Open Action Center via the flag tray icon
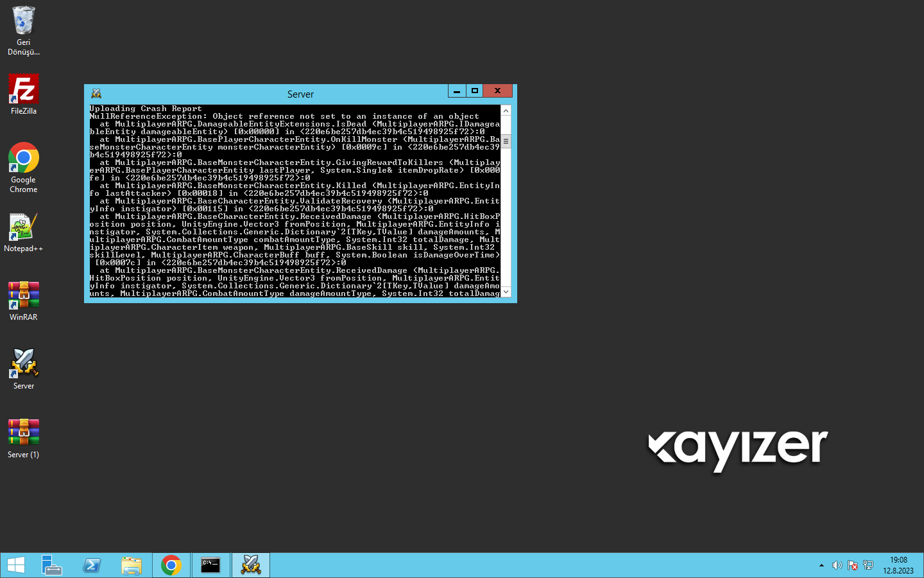Image resolution: width=924 pixels, height=578 pixels. (x=853, y=565)
